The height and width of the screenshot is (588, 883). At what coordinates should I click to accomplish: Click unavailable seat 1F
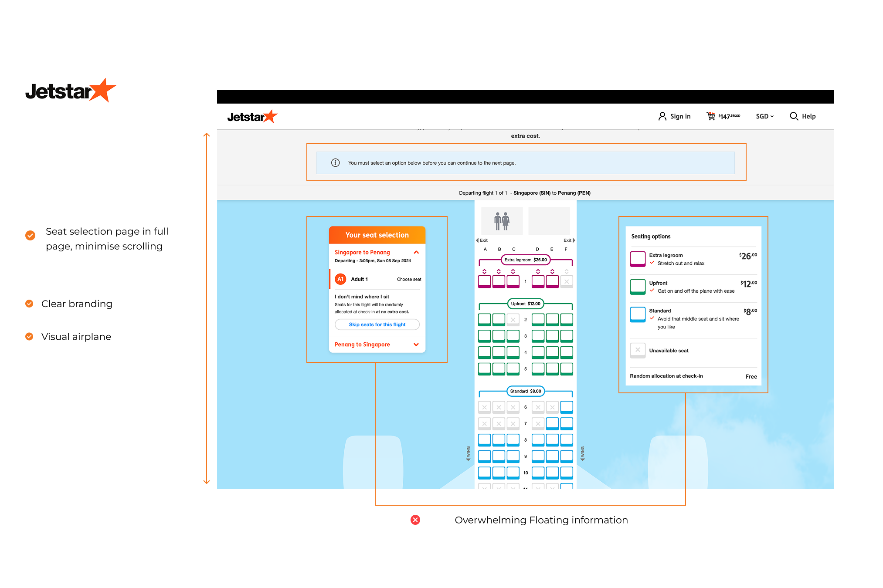tap(567, 281)
